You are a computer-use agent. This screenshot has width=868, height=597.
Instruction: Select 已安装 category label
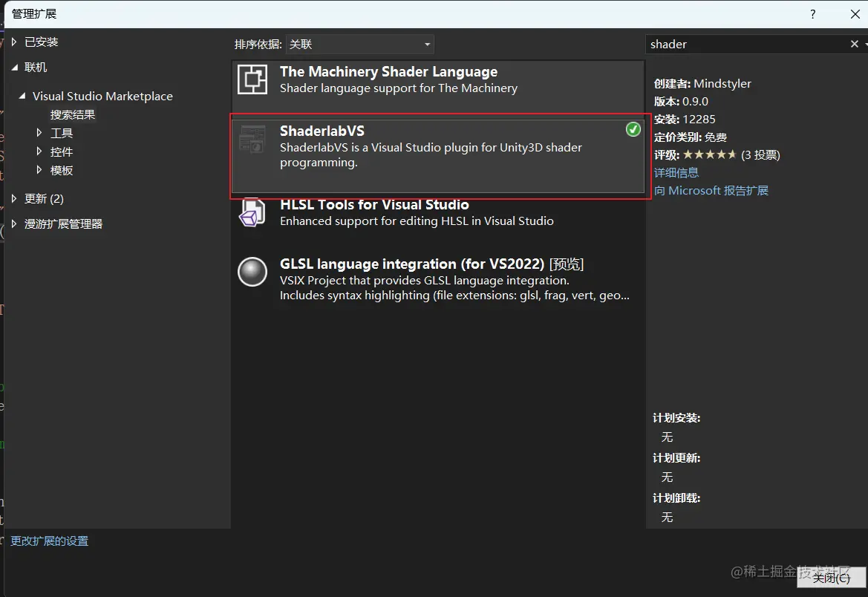[x=42, y=42]
